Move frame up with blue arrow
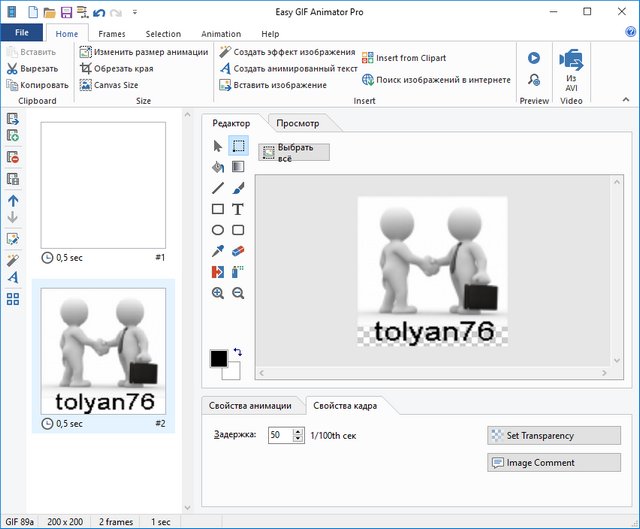Viewport: 640px width, 529px height. 13,200
